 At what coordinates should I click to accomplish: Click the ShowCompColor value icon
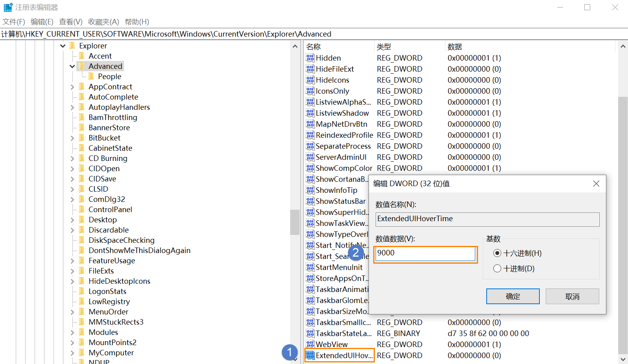click(x=310, y=168)
